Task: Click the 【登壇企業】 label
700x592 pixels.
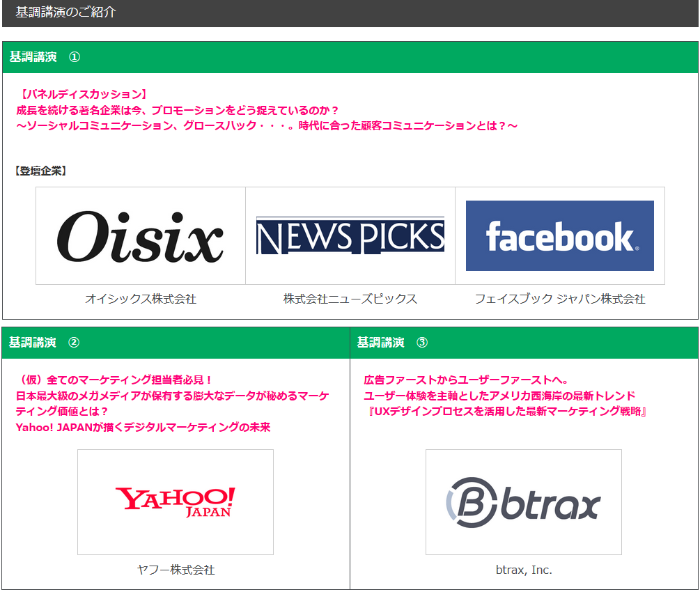Action: tap(40, 171)
